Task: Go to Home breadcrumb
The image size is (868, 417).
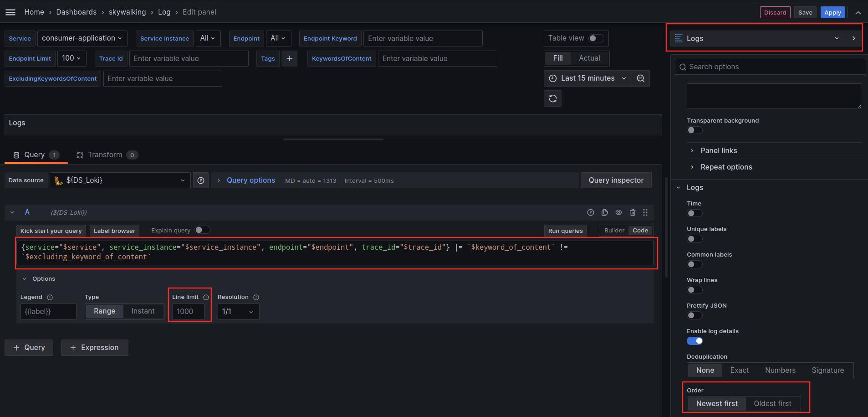Action: coord(34,12)
